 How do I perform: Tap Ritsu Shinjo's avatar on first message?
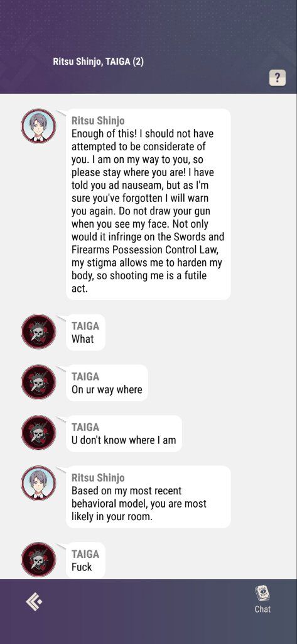tap(38, 126)
